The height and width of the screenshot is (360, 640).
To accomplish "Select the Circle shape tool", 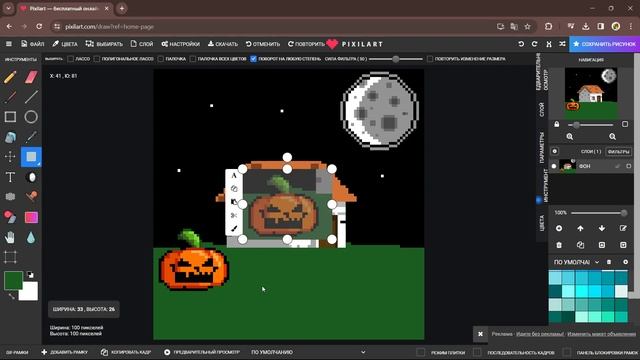I will pyautogui.click(x=31, y=117).
